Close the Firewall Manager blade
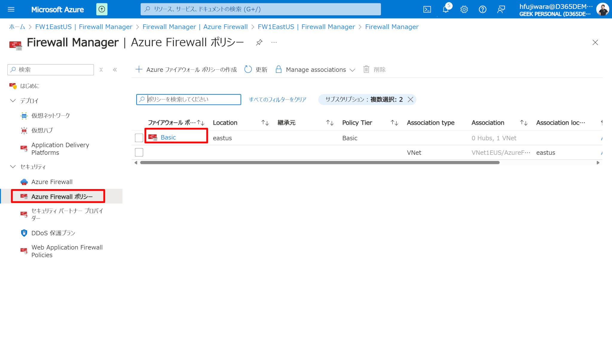The height and width of the screenshot is (364, 612). coord(595,42)
